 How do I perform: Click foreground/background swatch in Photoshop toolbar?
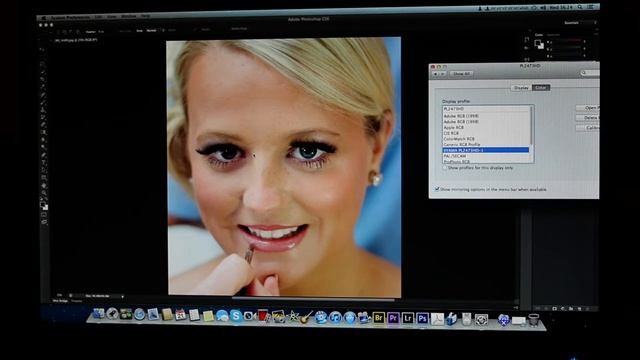point(44,205)
